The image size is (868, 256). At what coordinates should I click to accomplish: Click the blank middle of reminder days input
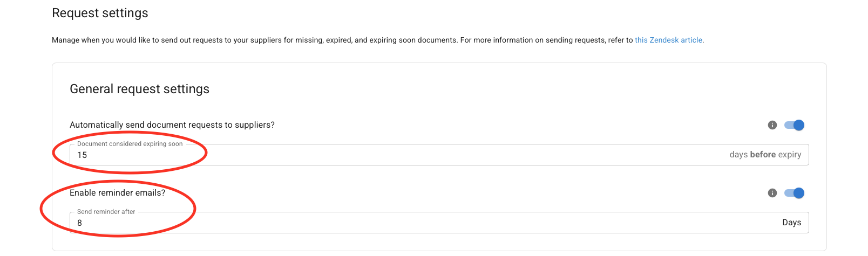point(432,223)
